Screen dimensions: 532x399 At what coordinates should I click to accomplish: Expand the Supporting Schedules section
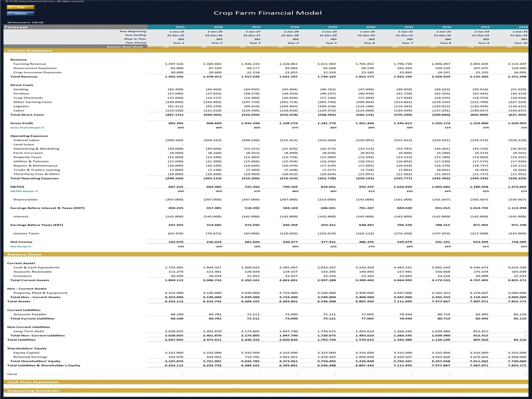point(33,390)
